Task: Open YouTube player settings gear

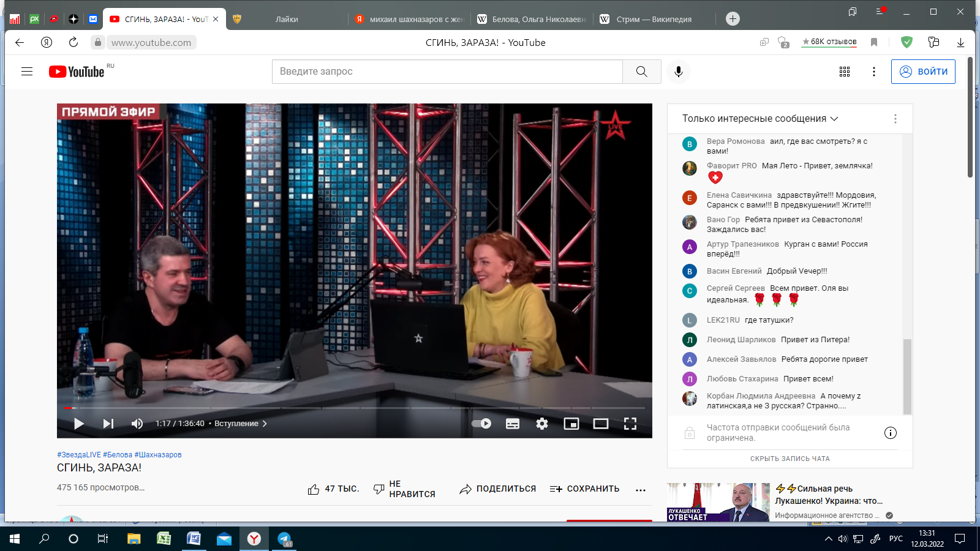Action: (542, 424)
